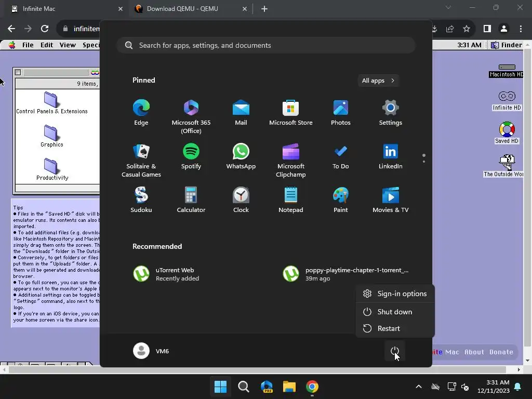Open File Explorer from the taskbar
This screenshot has width=532, height=399.
pyautogui.click(x=289, y=387)
